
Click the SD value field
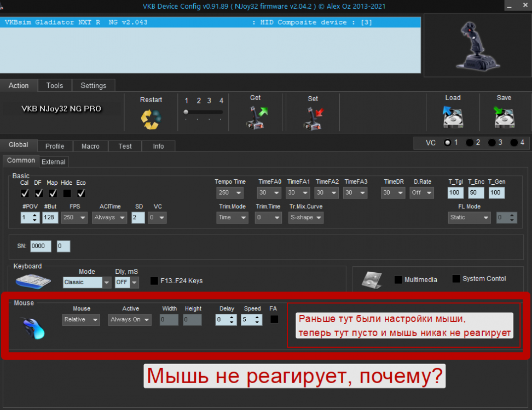(138, 218)
